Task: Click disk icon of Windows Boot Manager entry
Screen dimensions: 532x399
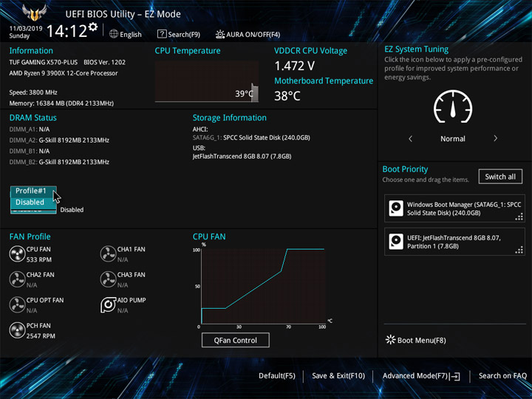Action: [x=396, y=208]
